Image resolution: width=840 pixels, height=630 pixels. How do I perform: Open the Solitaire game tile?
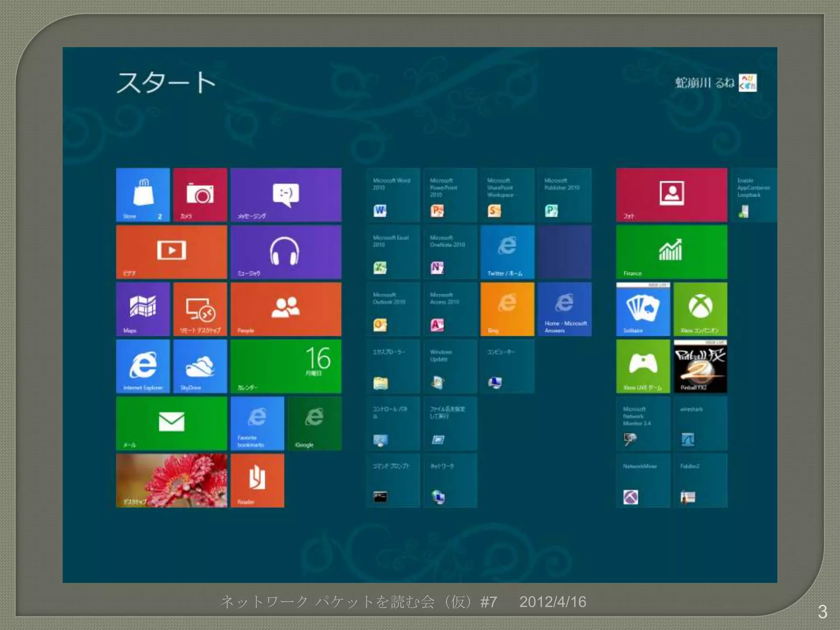click(x=643, y=309)
